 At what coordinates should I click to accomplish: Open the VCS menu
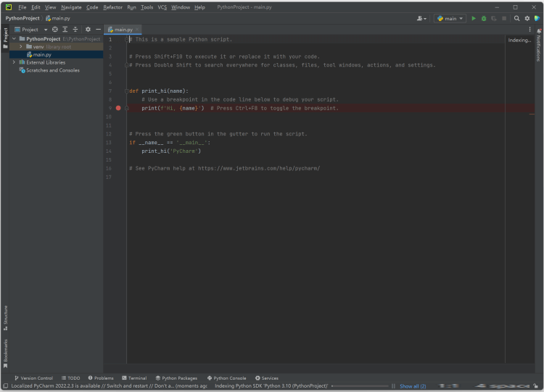tap(162, 7)
